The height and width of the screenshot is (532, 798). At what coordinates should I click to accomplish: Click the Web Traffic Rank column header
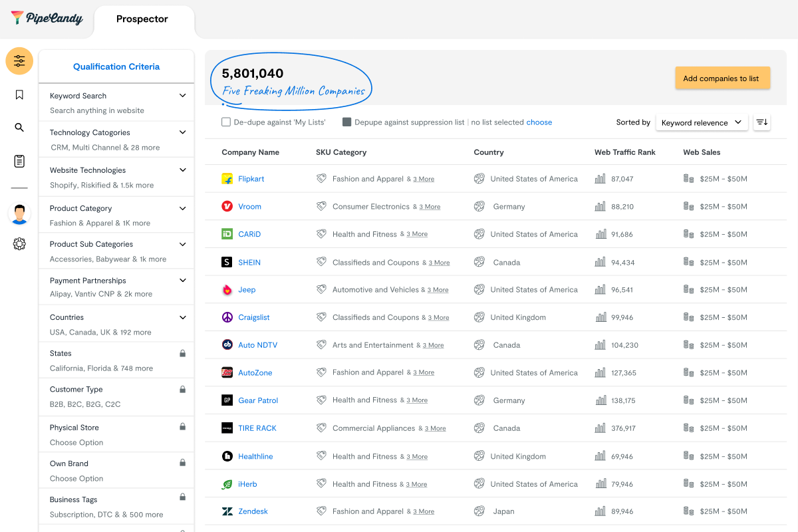625,152
